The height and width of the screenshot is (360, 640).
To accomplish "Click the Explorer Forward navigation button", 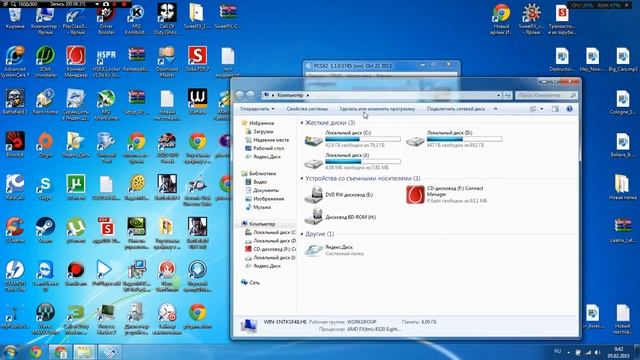I will point(251,95).
